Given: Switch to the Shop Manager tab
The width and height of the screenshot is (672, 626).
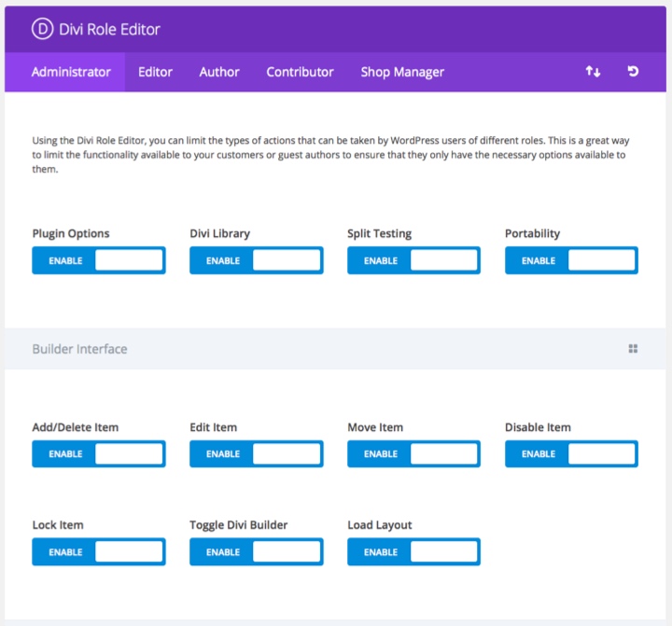Looking at the screenshot, I should tap(402, 72).
